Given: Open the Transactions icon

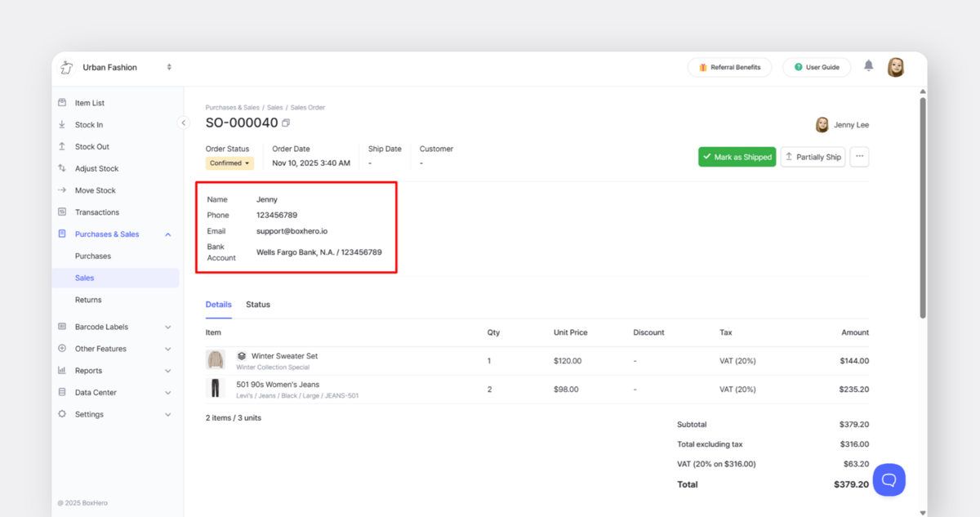Looking at the screenshot, I should (62, 212).
